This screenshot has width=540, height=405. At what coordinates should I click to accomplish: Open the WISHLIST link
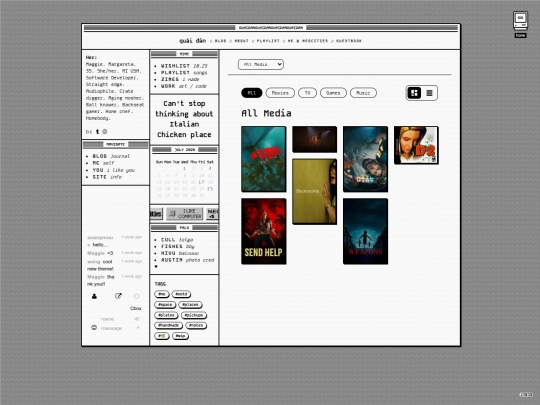click(184, 66)
